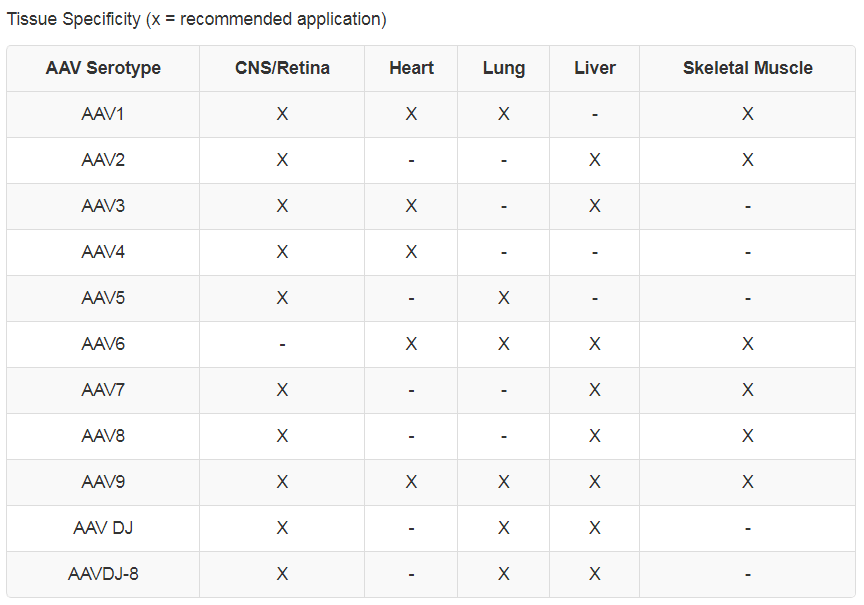Select the AAV1 row label
This screenshot has height=605, width=864.
pos(103,114)
